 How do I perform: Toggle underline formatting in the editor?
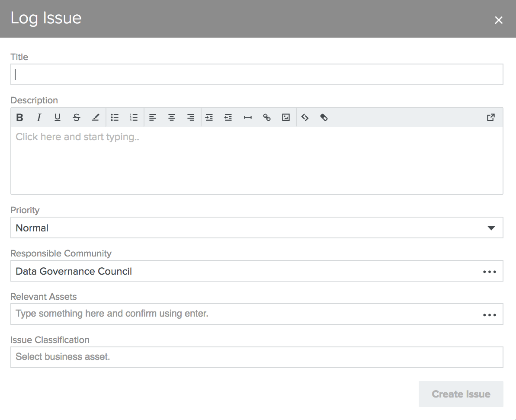pyautogui.click(x=58, y=117)
